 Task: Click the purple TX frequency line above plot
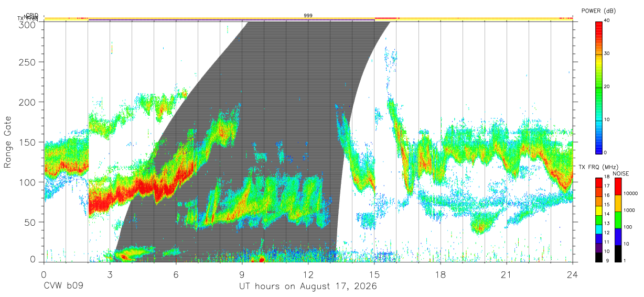pos(231,20)
